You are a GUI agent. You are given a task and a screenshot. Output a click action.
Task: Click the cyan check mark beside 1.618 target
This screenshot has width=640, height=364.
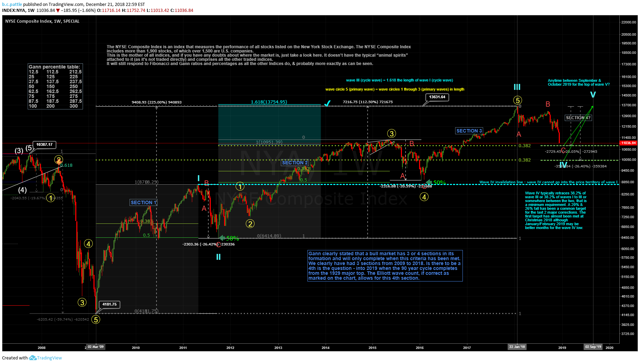[x=327, y=104]
